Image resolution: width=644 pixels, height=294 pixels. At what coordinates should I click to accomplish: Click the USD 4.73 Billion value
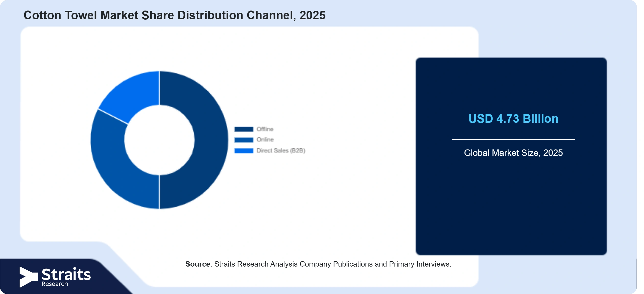(513, 119)
